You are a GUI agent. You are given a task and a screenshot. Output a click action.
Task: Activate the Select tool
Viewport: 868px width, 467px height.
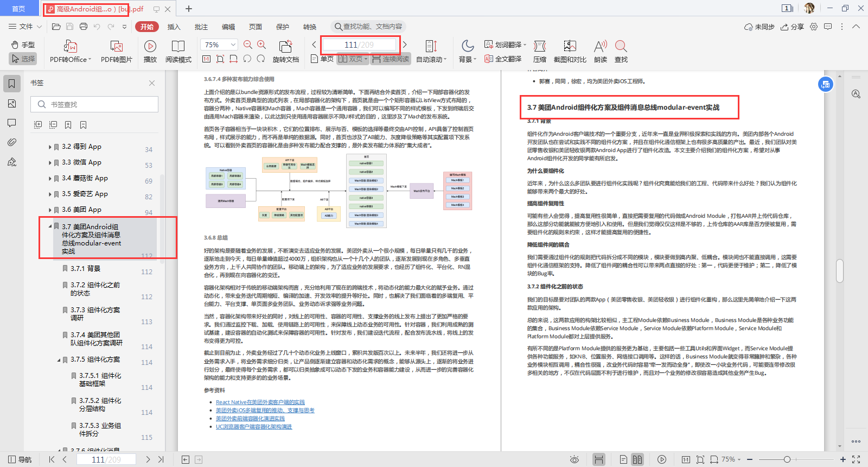(23, 59)
